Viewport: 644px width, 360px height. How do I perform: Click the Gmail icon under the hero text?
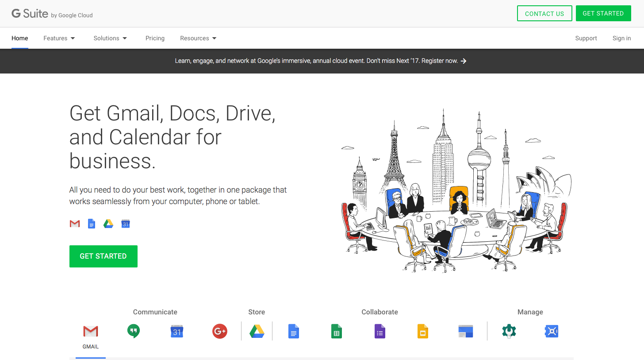[75, 224]
